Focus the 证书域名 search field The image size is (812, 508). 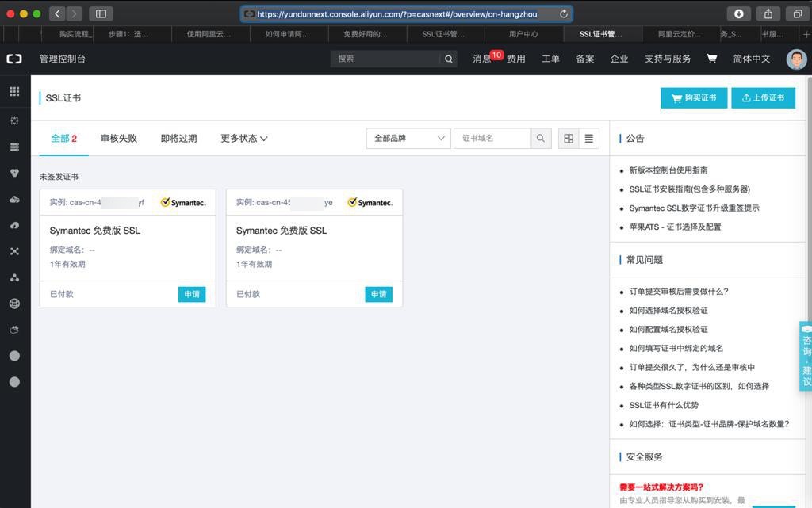click(x=492, y=138)
